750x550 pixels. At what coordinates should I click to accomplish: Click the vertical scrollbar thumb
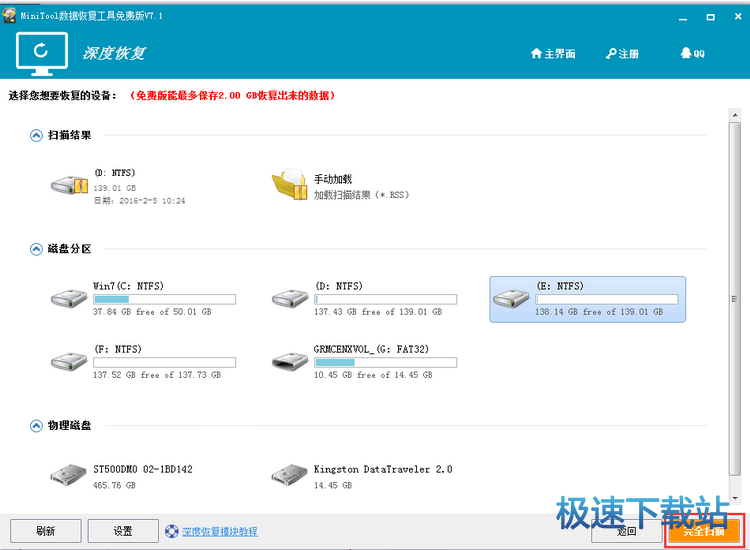pyautogui.click(x=735, y=299)
